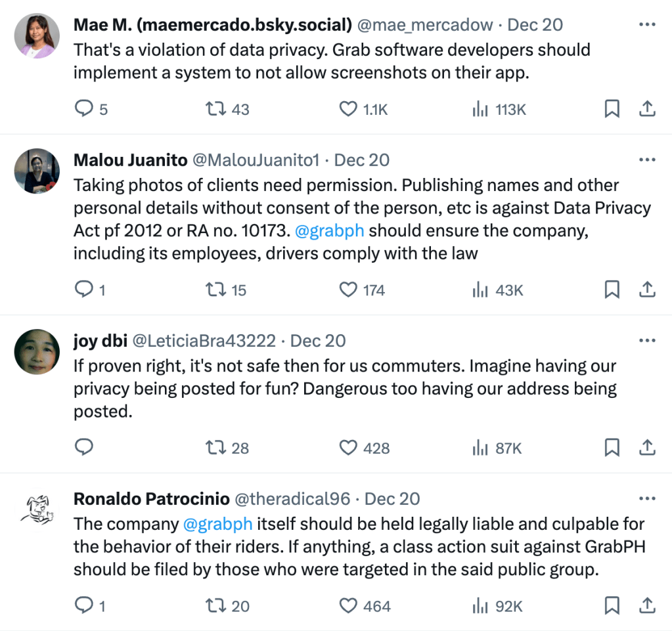The image size is (672, 631).
Task: Open more options on joy dbi's tweet
Action: click(647, 341)
